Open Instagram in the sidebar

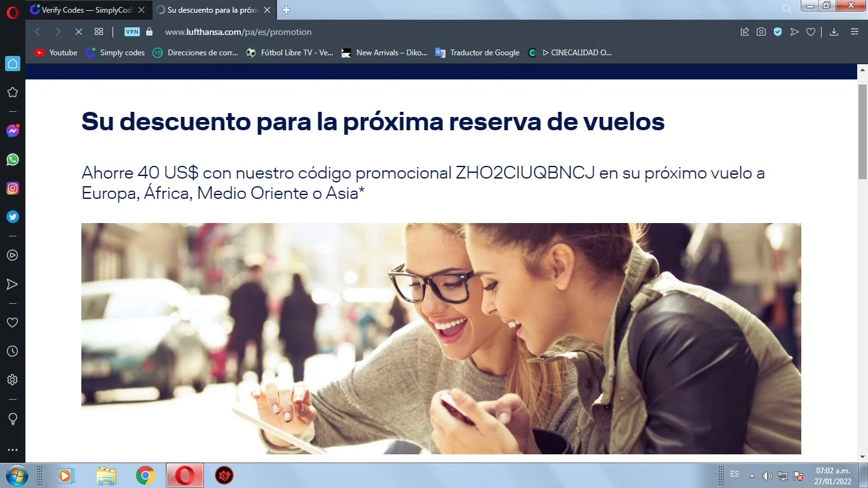[x=12, y=188]
